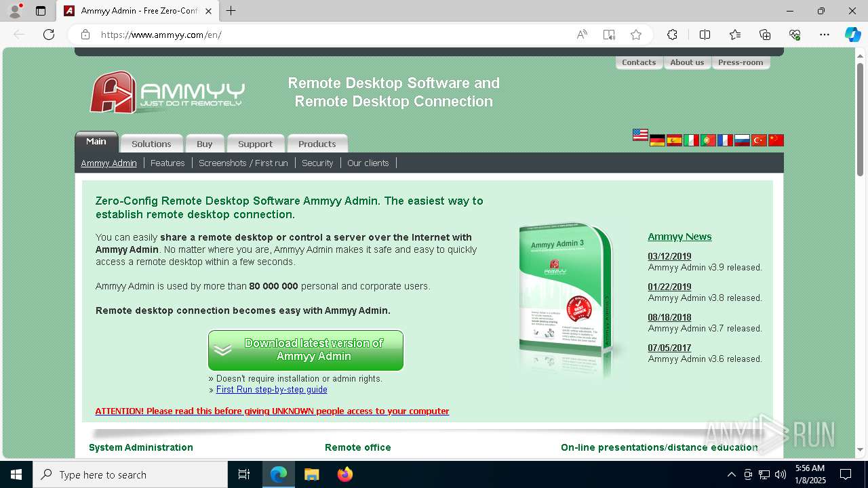Select Portuguese flag language
This screenshot has width=868, height=488.
pyautogui.click(x=708, y=140)
